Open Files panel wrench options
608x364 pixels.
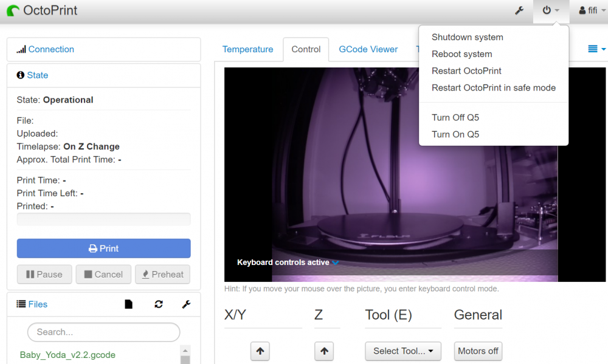pos(186,304)
